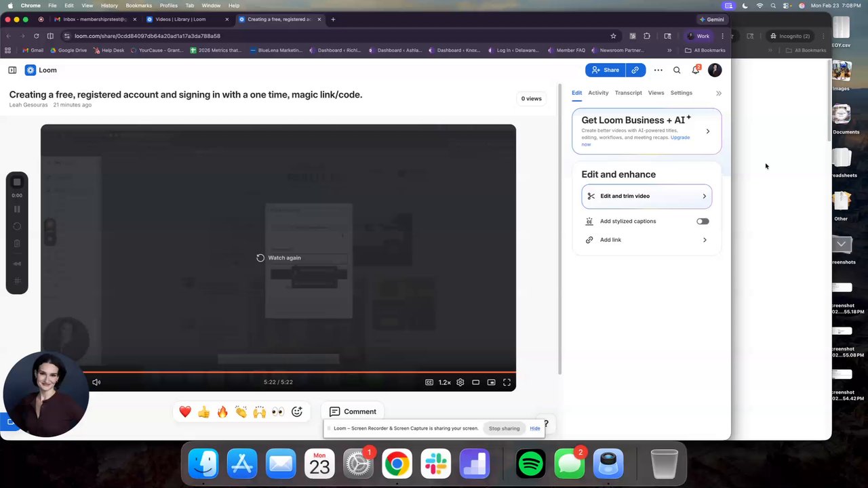Click Stop sharing in the screen-share bar
Viewport: 868px width, 488px height.
[x=504, y=428]
